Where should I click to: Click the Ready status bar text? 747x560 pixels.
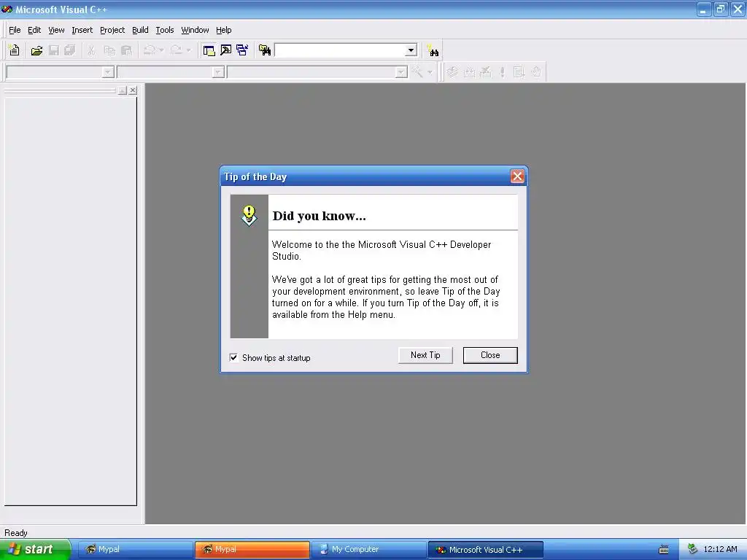point(16,533)
